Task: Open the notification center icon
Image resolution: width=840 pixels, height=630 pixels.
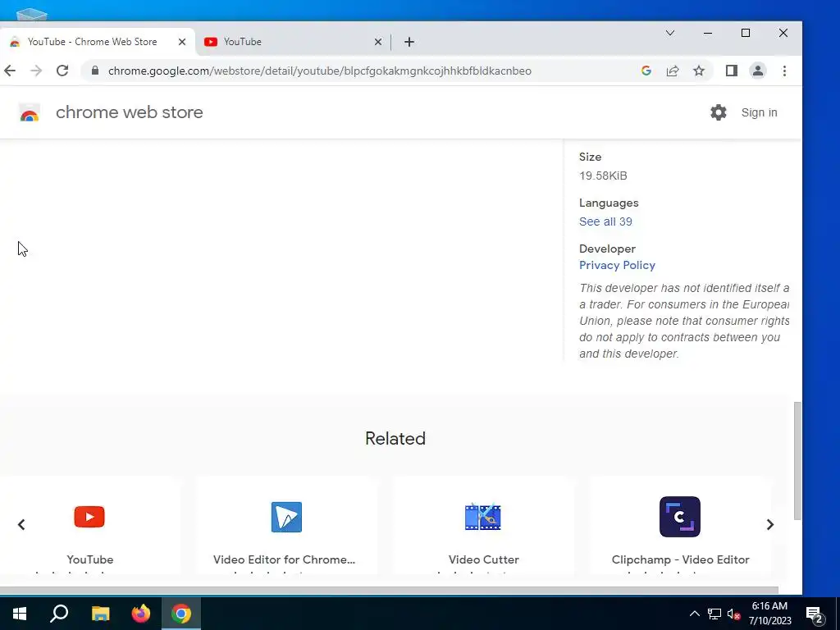Action: [x=815, y=614]
